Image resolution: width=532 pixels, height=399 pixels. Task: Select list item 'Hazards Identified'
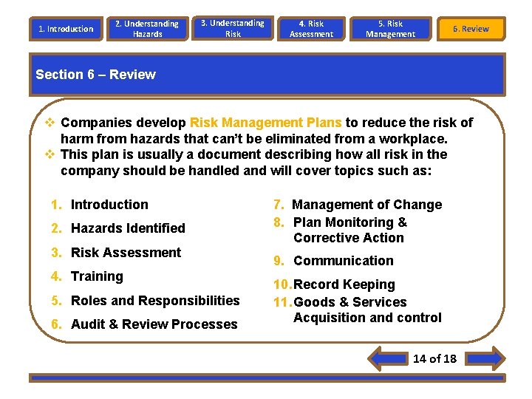[x=128, y=228]
